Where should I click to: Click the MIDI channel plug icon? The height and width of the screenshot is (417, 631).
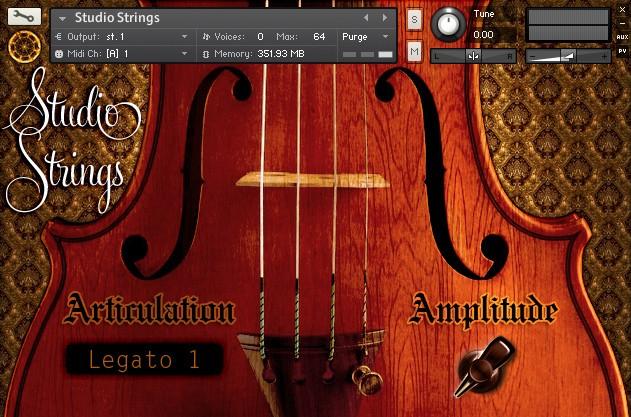(59, 54)
